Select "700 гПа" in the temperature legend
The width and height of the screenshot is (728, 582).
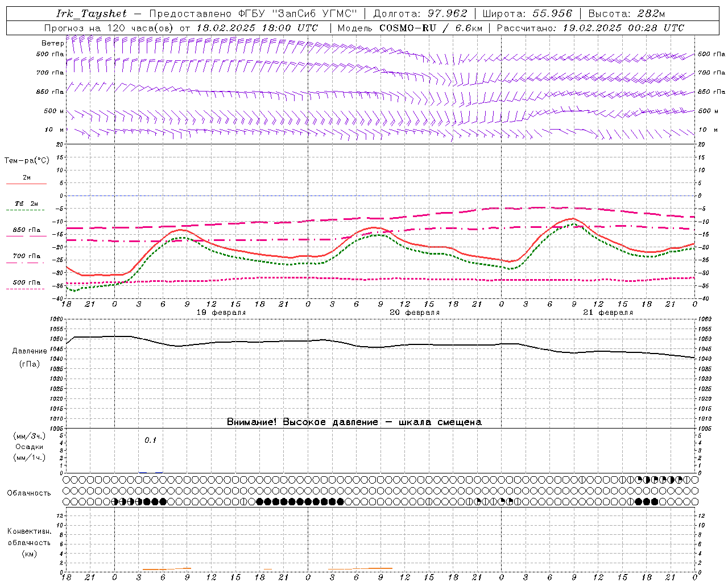click(x=26, y=256)
